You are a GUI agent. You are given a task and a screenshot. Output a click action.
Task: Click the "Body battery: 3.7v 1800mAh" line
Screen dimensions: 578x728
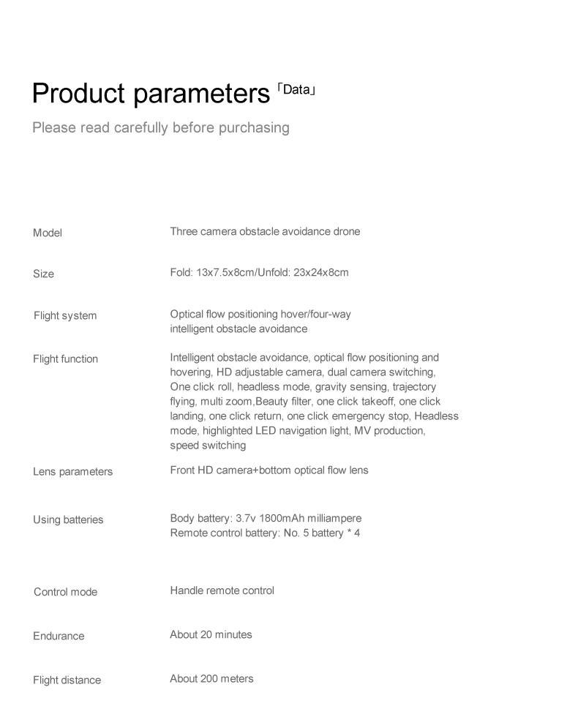point(266,519)
